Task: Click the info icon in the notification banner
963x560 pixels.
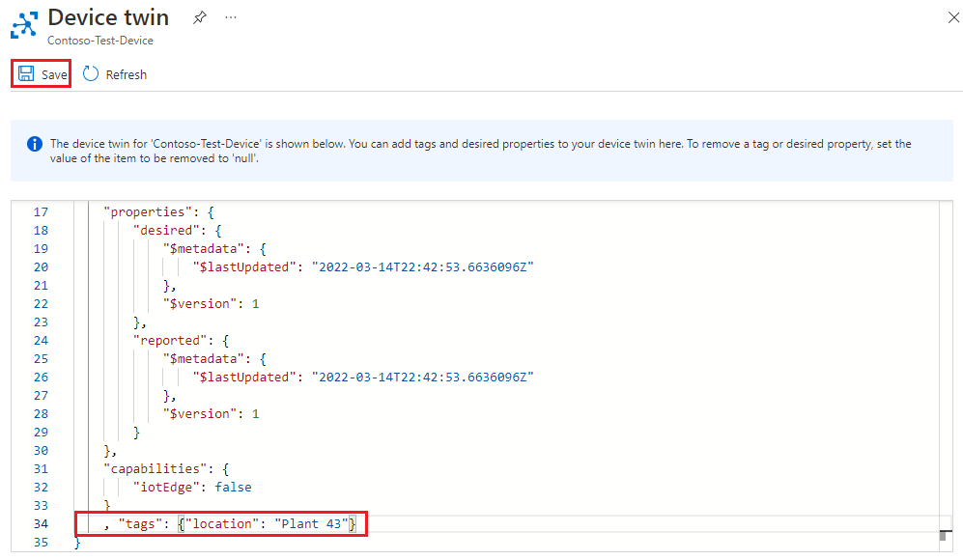Action: click(x=35, y=143)
